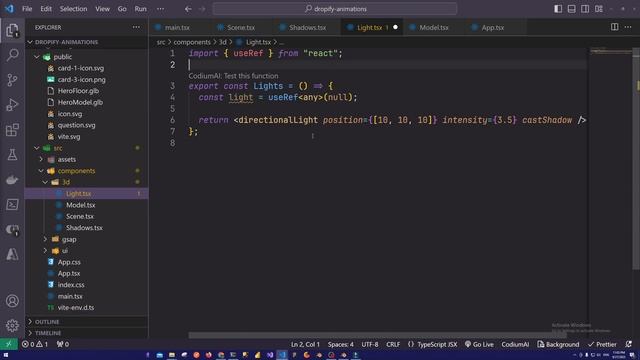This screenshot has height=360, width=640.
Task: Open the File menu
Action: click(x=27, y=9)
